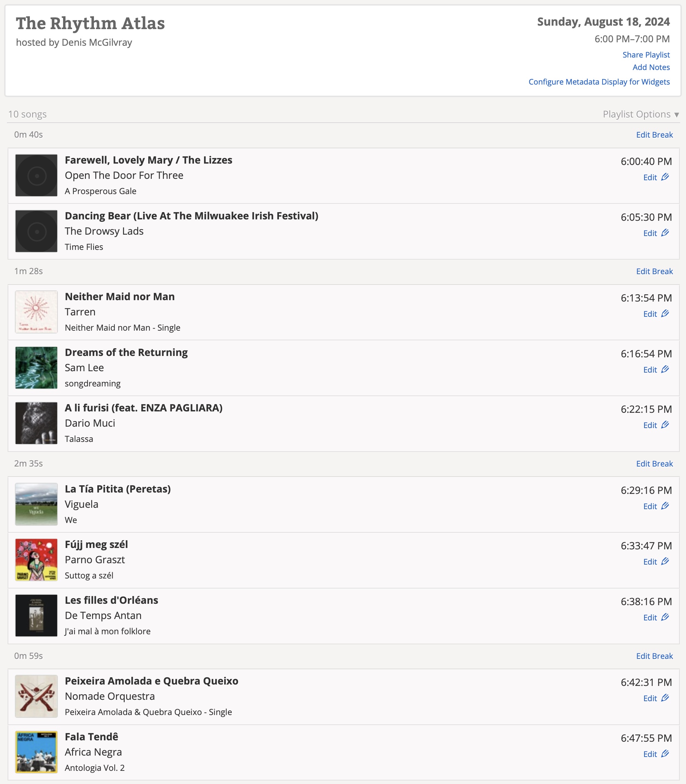Click the Africa Negra Antologia album thumbnail
Screen dimensions: 686x784
tap(36, 752)
